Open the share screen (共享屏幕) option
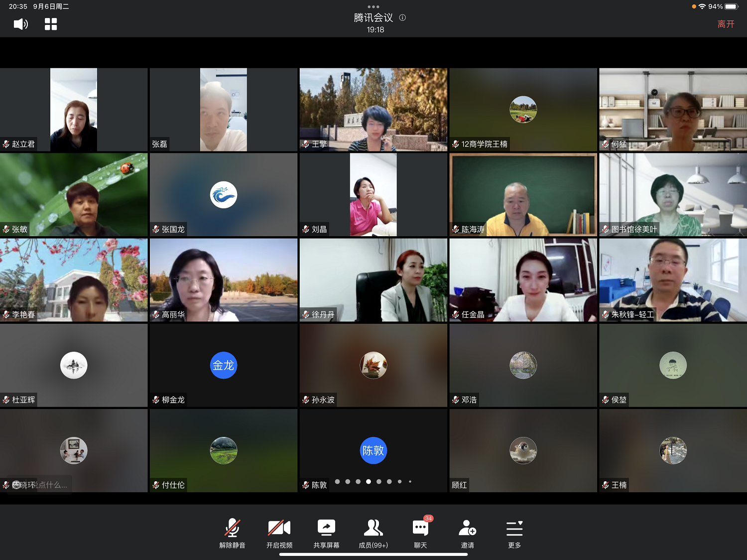The width and height of the screenshot is (747, 560). (x=326, y=533)
